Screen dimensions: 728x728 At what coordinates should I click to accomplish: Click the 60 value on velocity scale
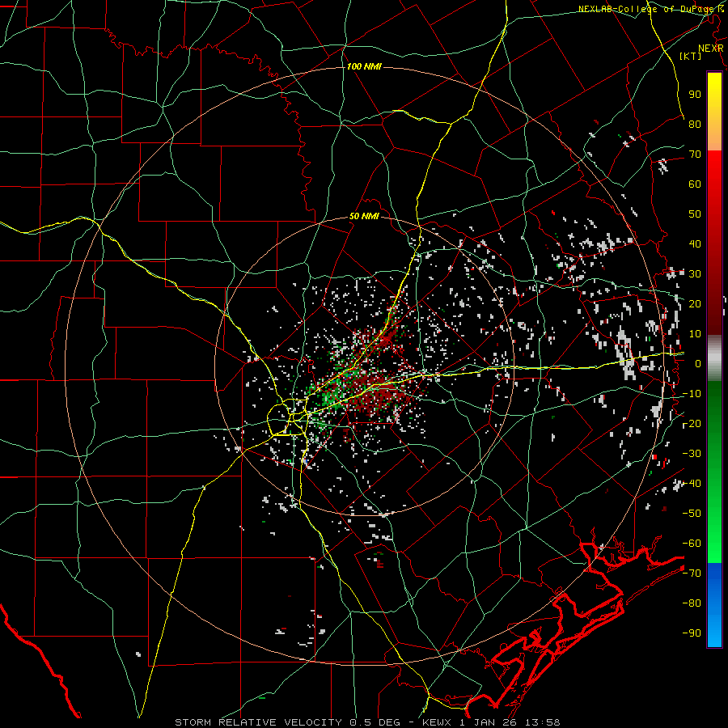click(x=695, y=184)
